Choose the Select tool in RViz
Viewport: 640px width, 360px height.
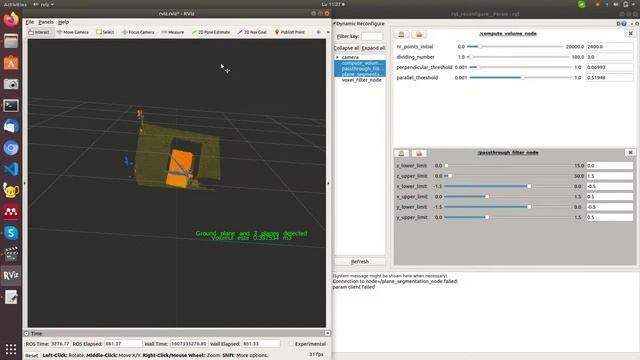coord(105,32)
